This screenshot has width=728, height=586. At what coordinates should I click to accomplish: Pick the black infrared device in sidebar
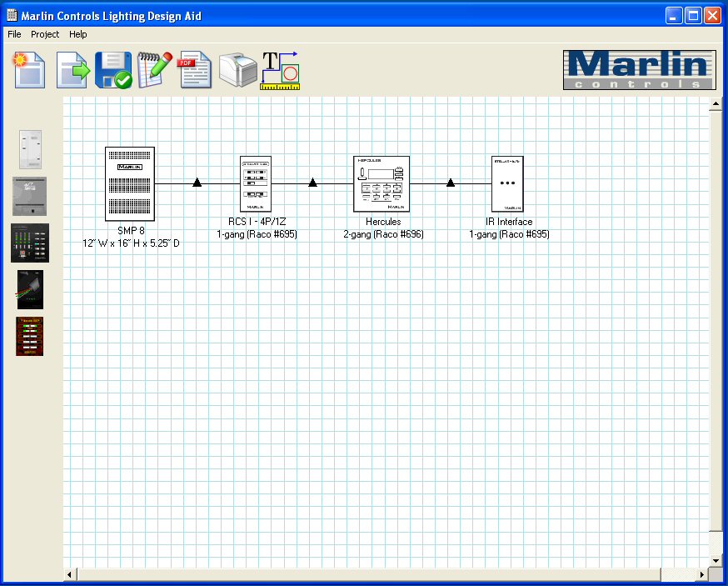coord(30,289)
